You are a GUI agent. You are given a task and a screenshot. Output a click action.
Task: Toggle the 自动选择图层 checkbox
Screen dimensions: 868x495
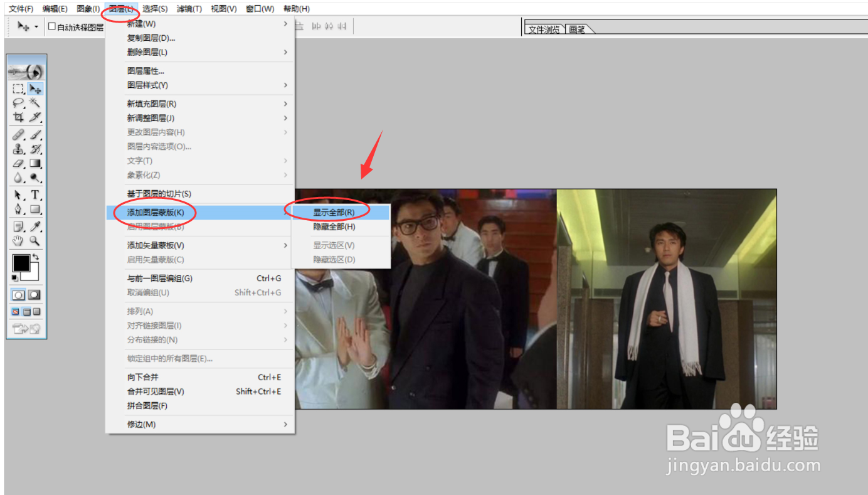(52, 27)
